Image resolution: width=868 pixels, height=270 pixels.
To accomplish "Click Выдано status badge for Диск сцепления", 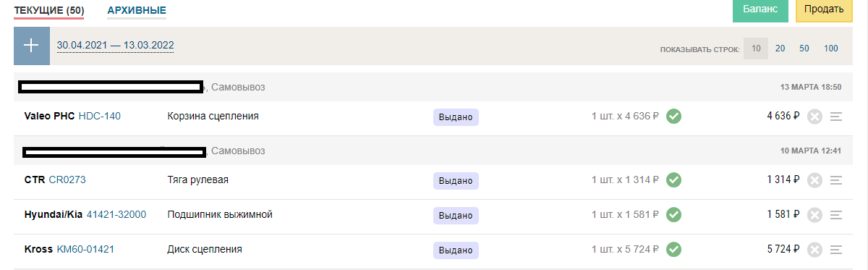I will [456, 250].
